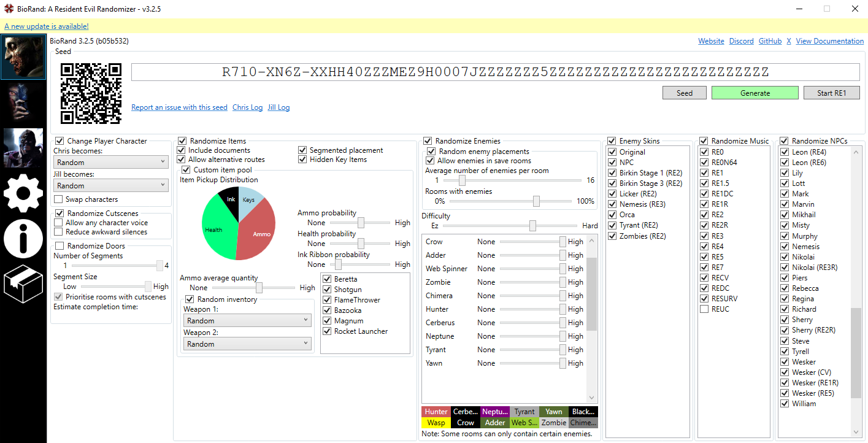Open the package box icon in sidebar
This screenshot has height=443, width=868.
23,283
